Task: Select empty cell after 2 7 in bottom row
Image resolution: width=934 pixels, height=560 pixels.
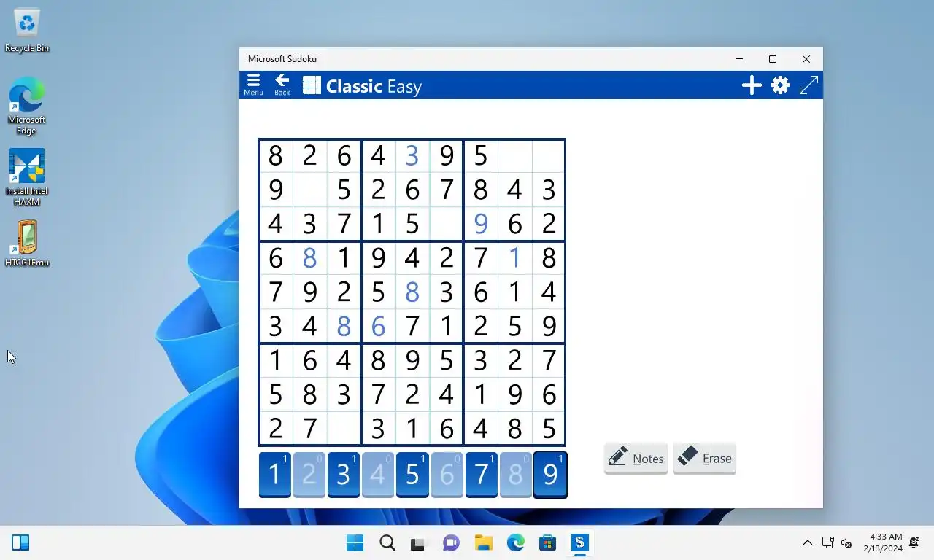Action: tap(344, 428)
